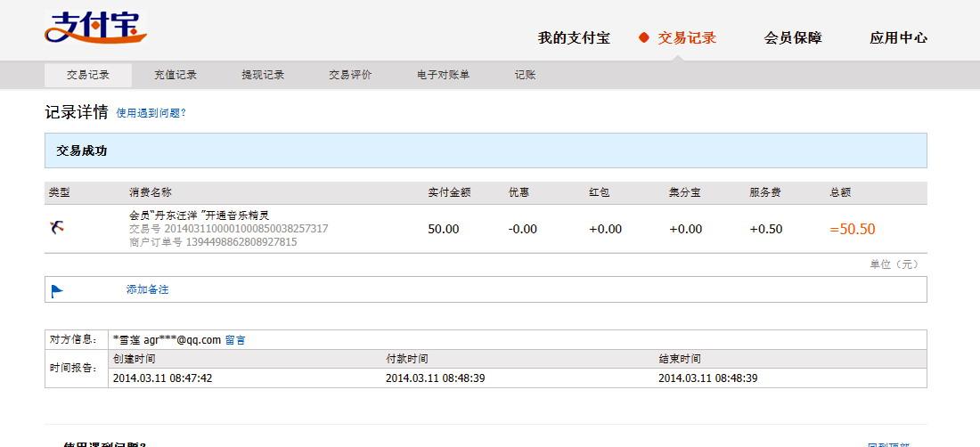Open 会员保障 in the top navigation
The image size is (980, 447).
[793, 38]
